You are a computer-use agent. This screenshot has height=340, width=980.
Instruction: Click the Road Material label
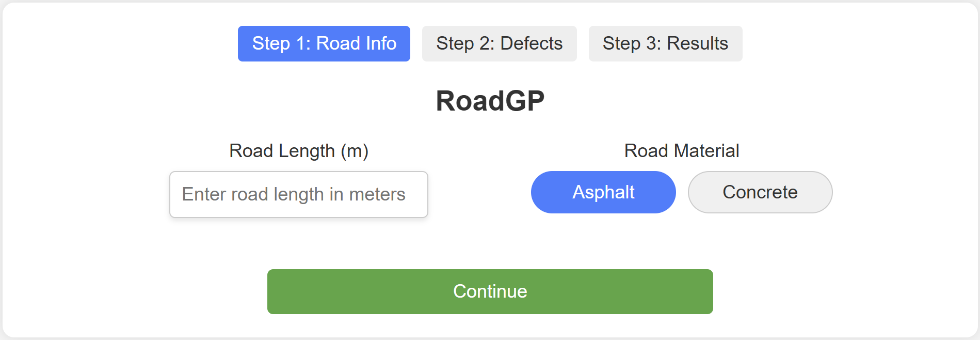(681, 151)
